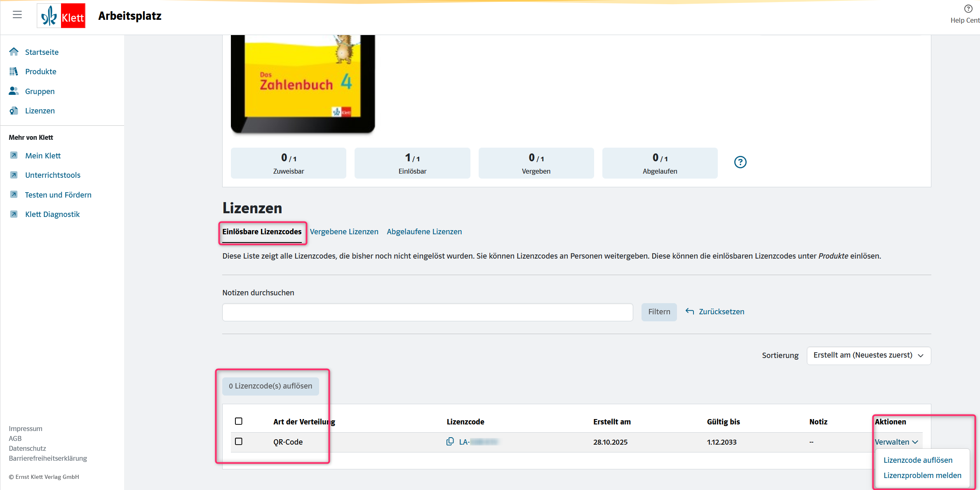Open the hamburger navigation menu

click(17, 15)
